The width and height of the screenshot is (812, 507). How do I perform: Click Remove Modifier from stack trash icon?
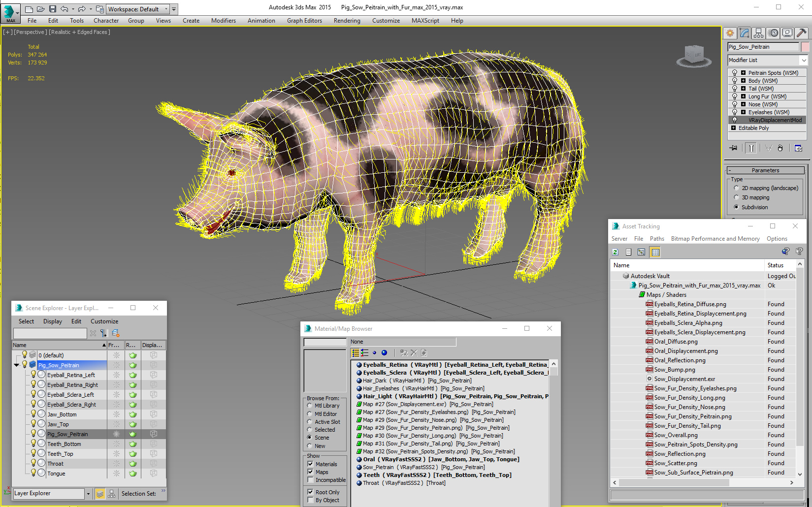tap(780, 148)
